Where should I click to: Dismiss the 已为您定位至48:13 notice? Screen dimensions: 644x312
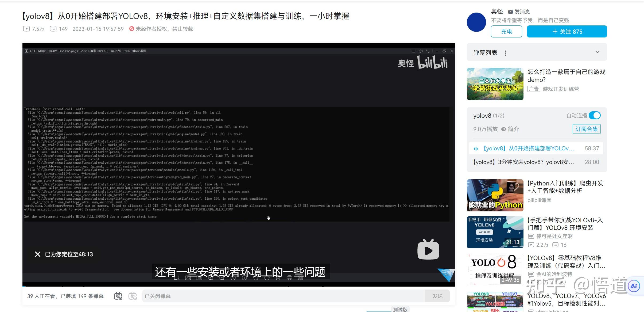click(38, 254)
